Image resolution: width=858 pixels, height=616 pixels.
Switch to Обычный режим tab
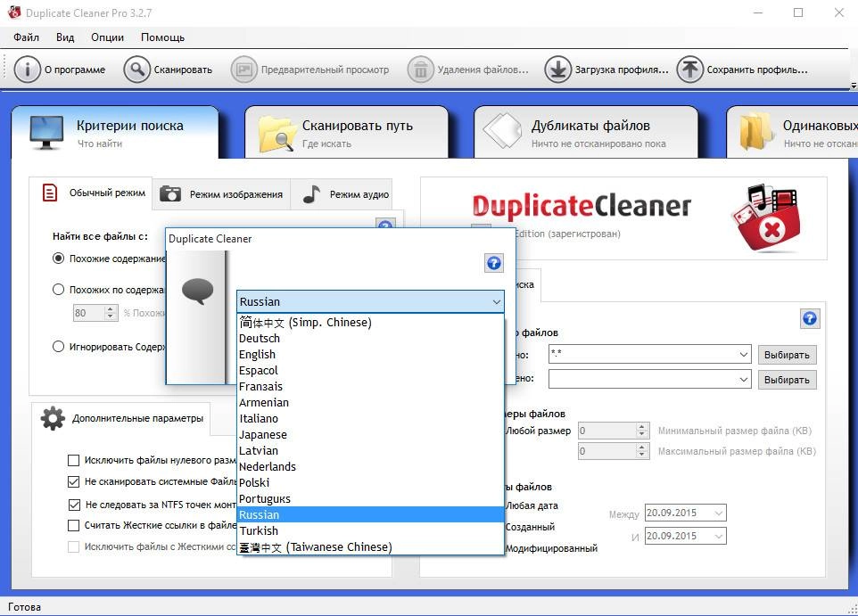pos(91,193)
